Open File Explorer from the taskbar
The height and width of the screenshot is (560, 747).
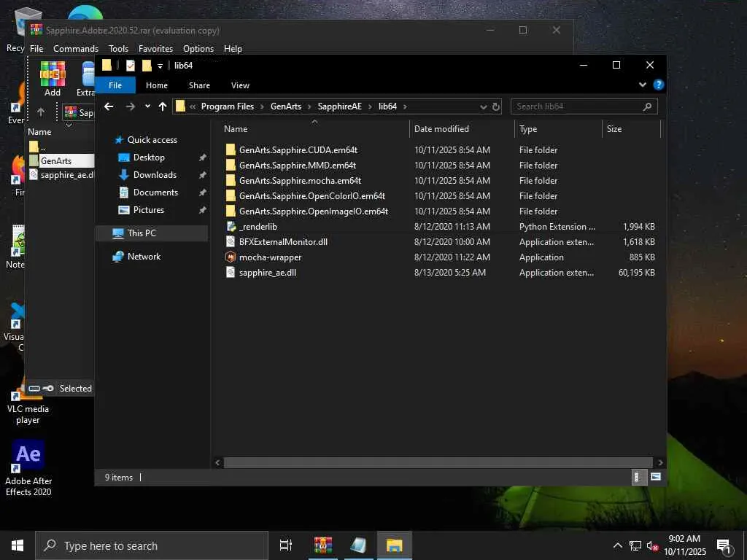395,545
